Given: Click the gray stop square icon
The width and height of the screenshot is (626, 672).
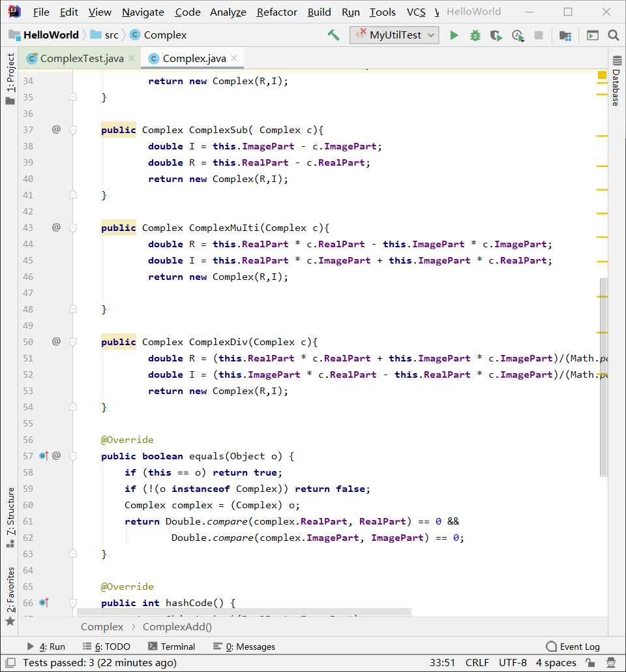Looking at the screenshot, I should [x=539, y=35].
